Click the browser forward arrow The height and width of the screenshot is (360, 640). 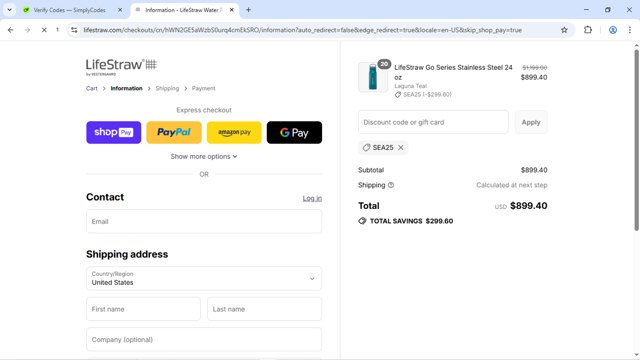[x=27, y=30]
